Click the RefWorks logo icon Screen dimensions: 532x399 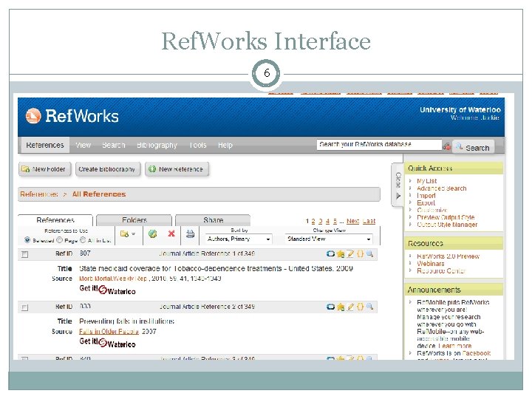pyautogui.click(x=33, y=116)
